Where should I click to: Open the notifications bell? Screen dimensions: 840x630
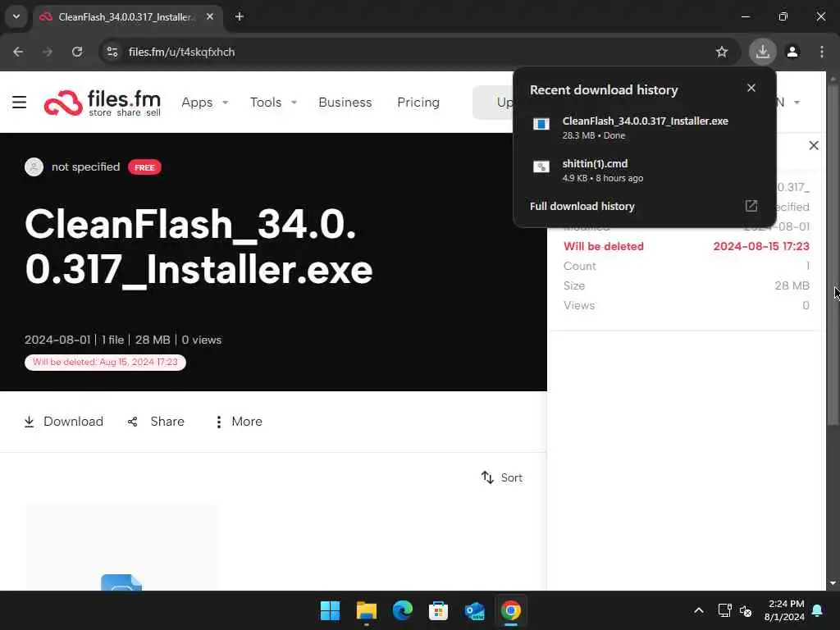(x=818, y=610)
